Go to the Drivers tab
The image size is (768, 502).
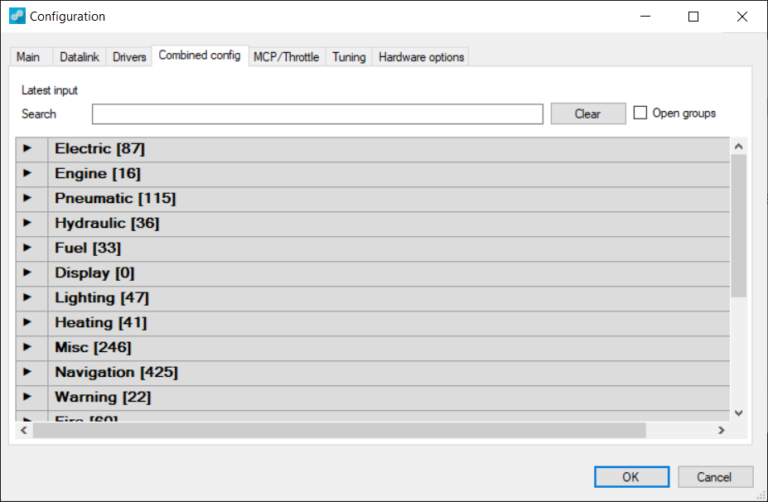pyautogui.click(x=129, y=57)
